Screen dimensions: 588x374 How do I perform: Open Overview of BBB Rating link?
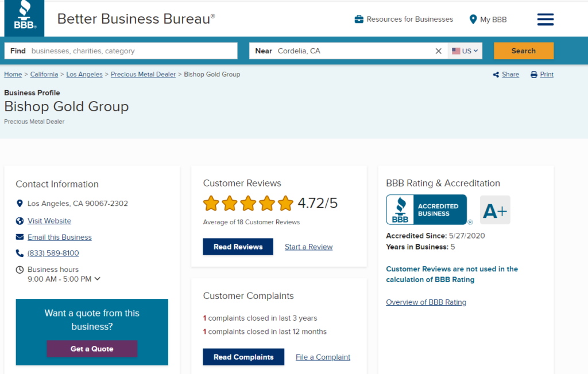[426, 302]
